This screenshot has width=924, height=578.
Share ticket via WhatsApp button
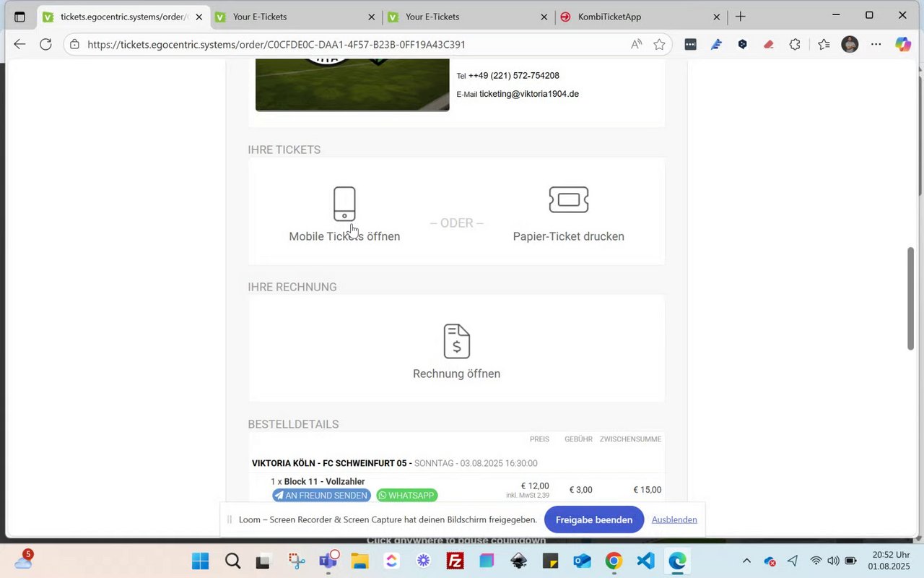[x=407, y=496]
